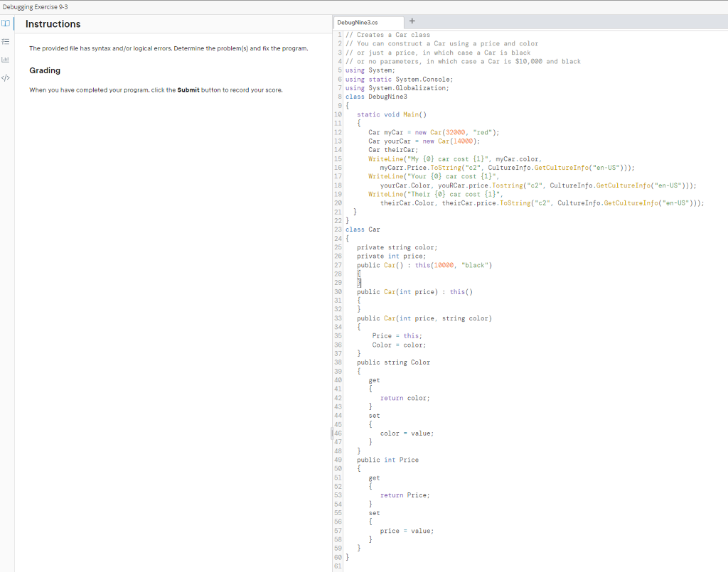Click the 'Debugging Exercise 9-3' title
728x572 pixels.
pos(36,7)
